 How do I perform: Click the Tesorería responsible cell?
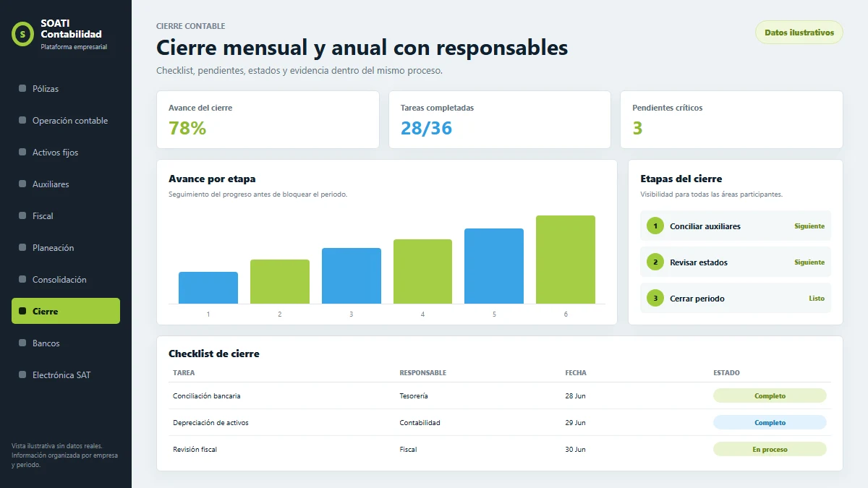(414, 396)
